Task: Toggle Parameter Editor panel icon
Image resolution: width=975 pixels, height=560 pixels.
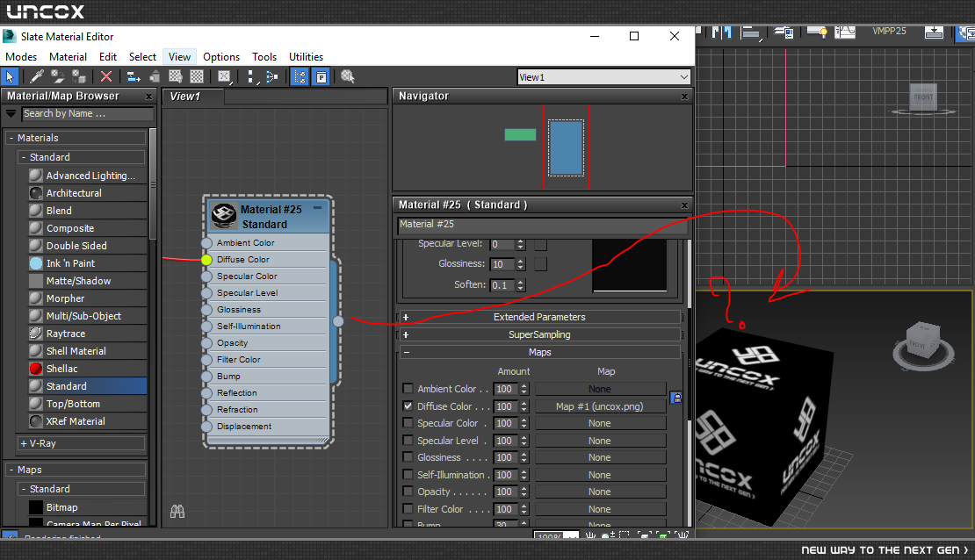Action: click(x=321, y=77)
